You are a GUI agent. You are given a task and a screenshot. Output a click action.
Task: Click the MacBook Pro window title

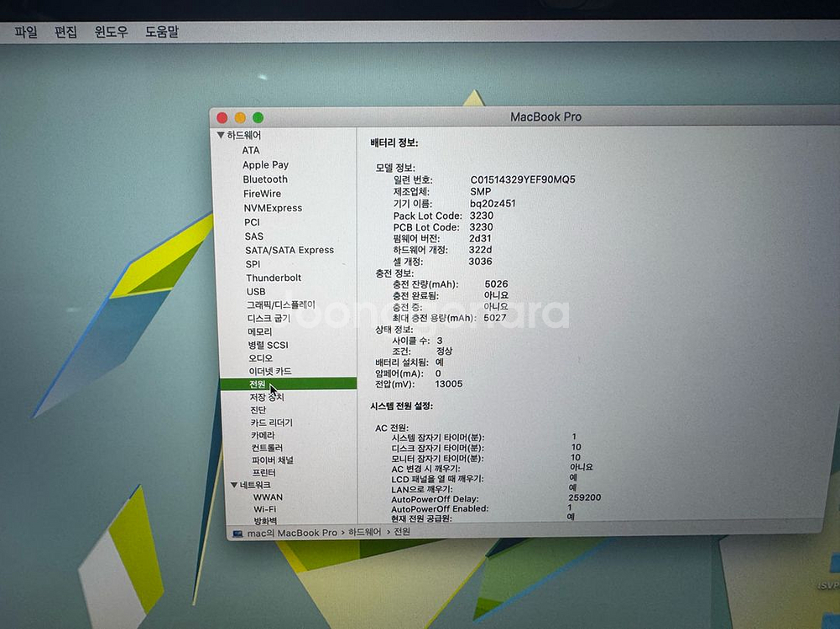coord(546,117)
